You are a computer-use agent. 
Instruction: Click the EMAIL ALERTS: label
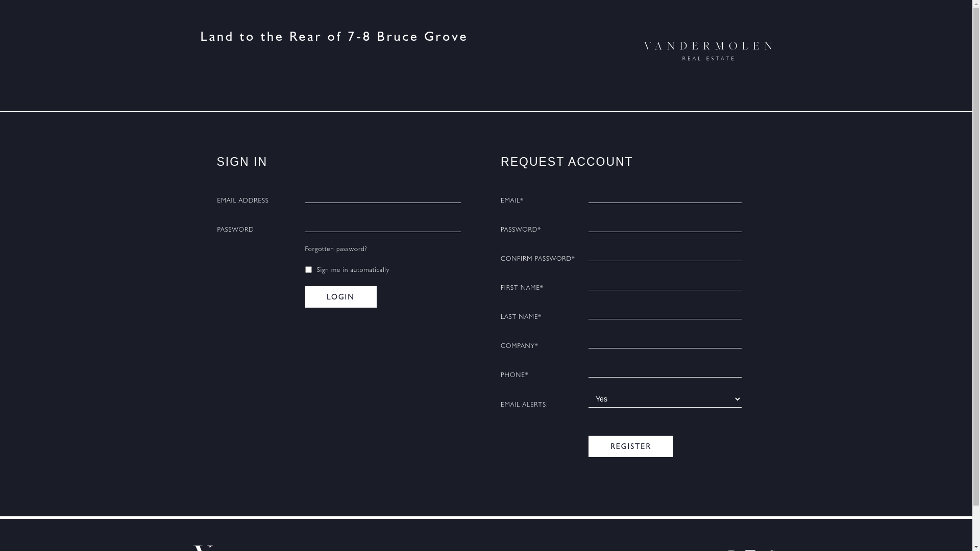tap(524, 405)
